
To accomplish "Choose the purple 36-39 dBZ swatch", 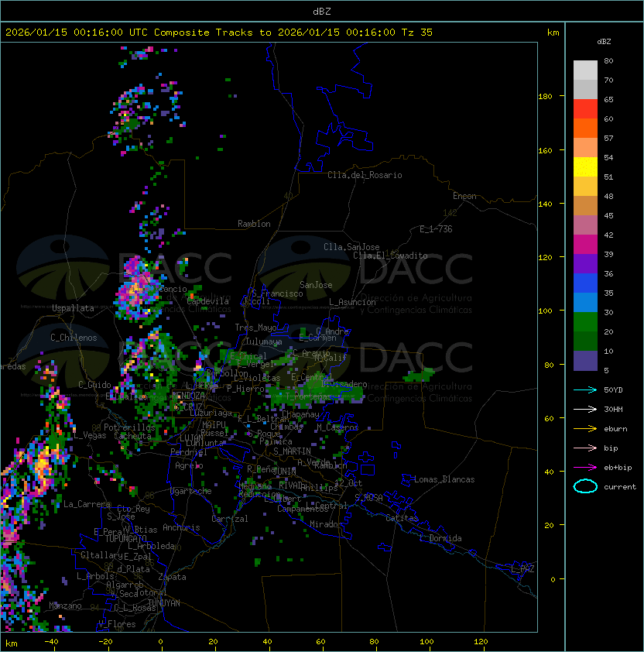I will [585, 263].
